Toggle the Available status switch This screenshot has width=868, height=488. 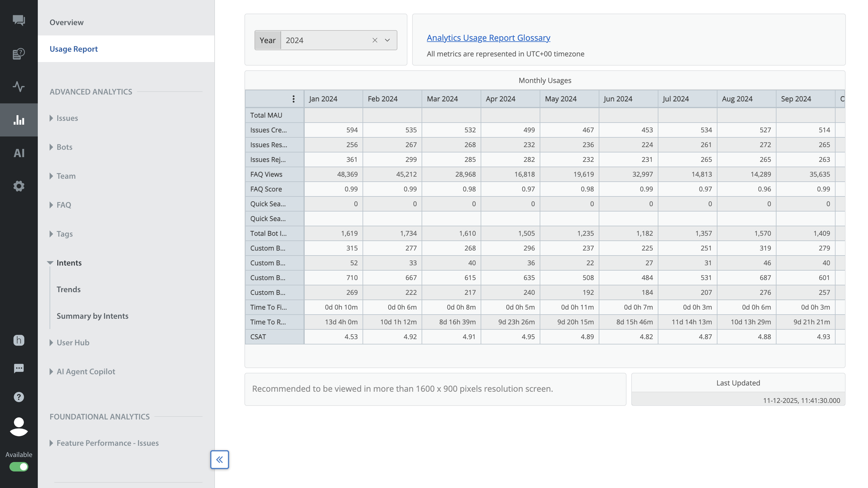pyautogui.click(x=19, y=467)
